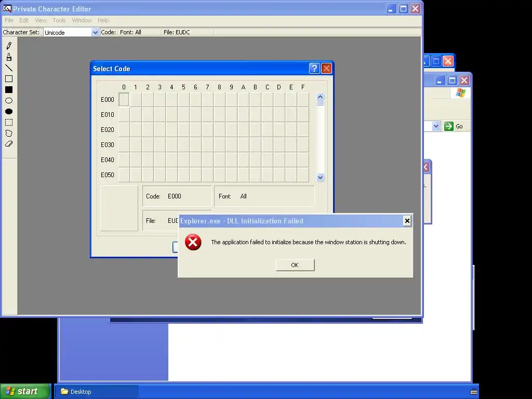532x399 pixels.
Task: Select the Straight Line tool
Action: pyautogui.click(x=9, y=68)
